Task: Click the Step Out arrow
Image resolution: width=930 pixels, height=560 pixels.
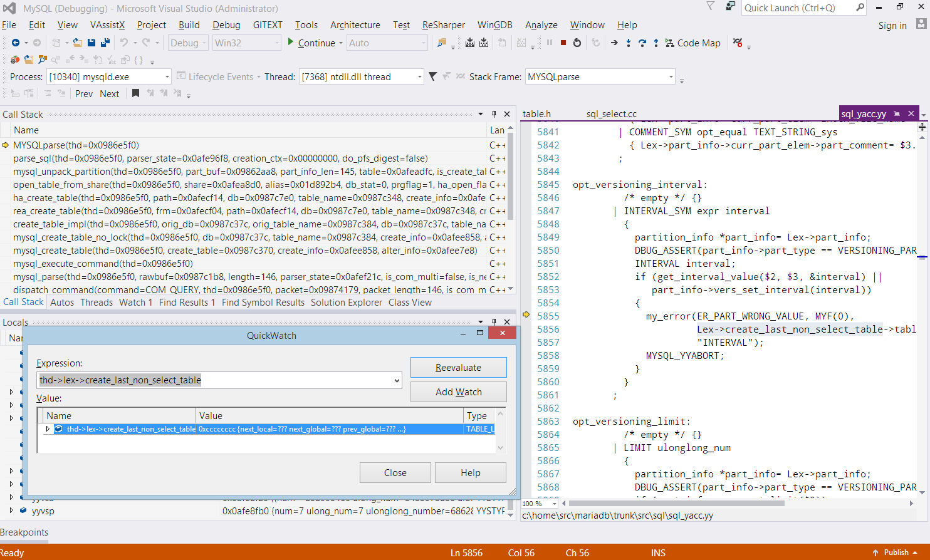Action: (656, 43)
